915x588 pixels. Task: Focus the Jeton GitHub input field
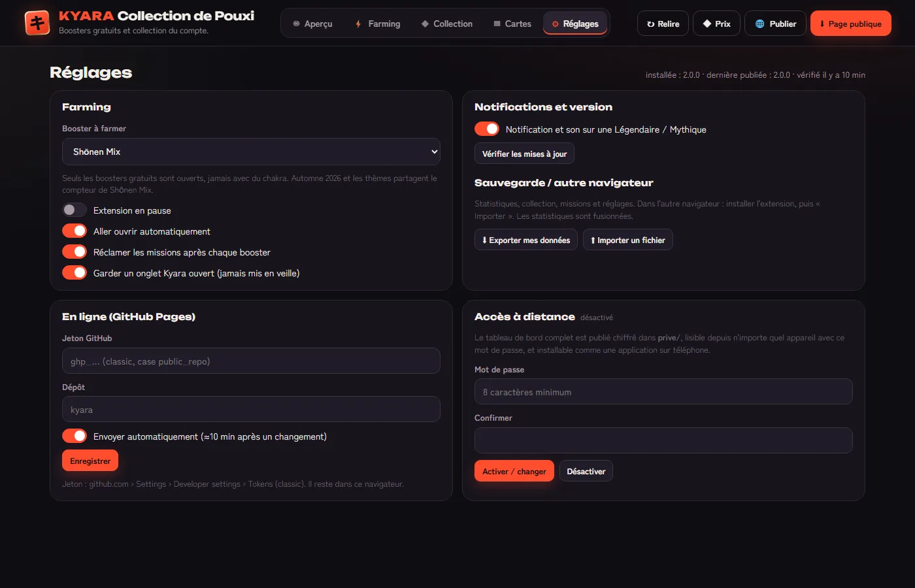(x=251, y=361)
